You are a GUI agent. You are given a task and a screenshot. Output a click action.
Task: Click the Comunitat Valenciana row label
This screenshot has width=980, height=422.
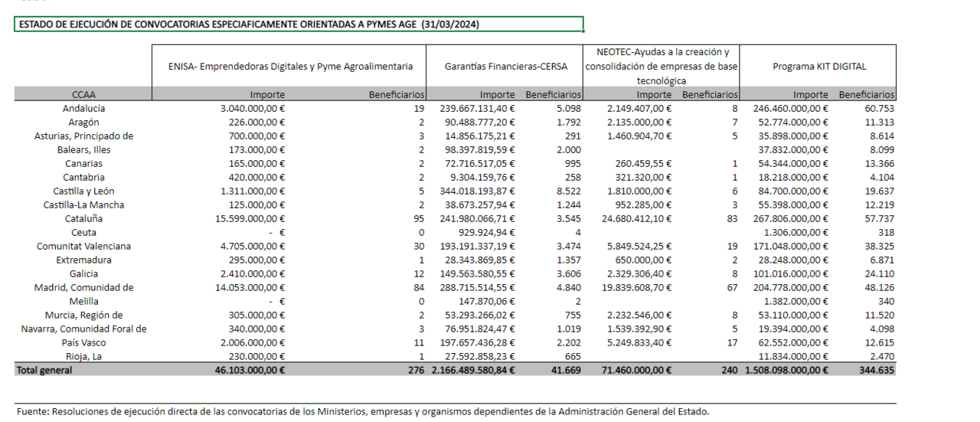(83, 247)
